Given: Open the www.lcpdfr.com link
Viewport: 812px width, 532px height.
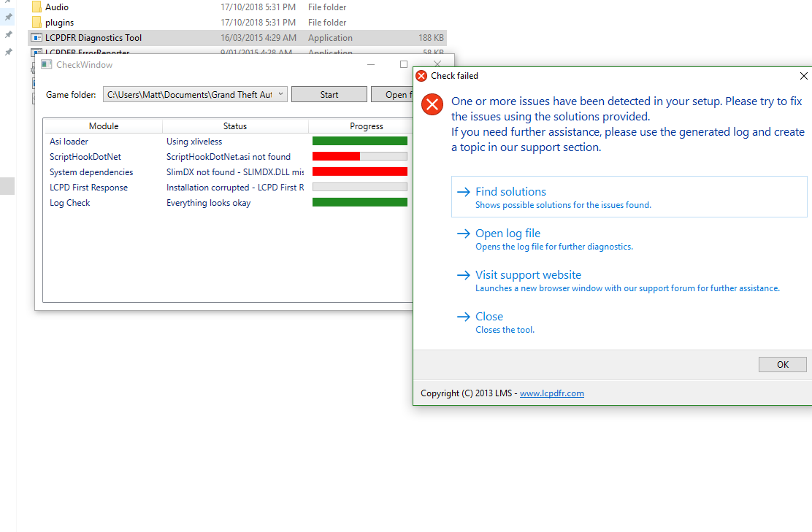Looking at the screenshot, I should [551, 393].
